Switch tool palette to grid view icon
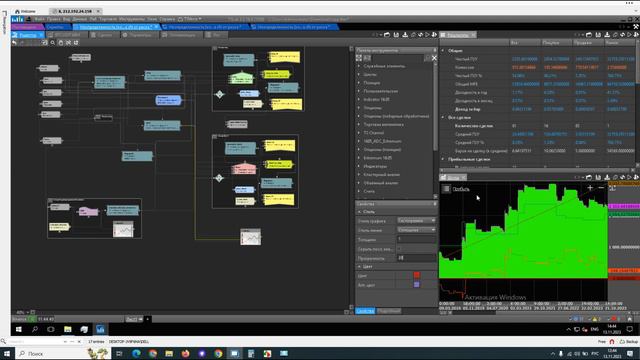 (359, 58)
